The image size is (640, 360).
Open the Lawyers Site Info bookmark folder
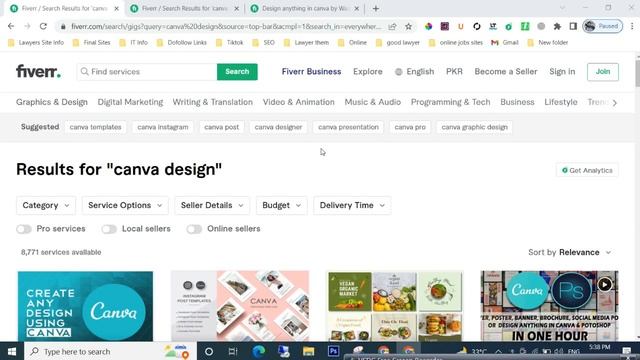(36, 42)
